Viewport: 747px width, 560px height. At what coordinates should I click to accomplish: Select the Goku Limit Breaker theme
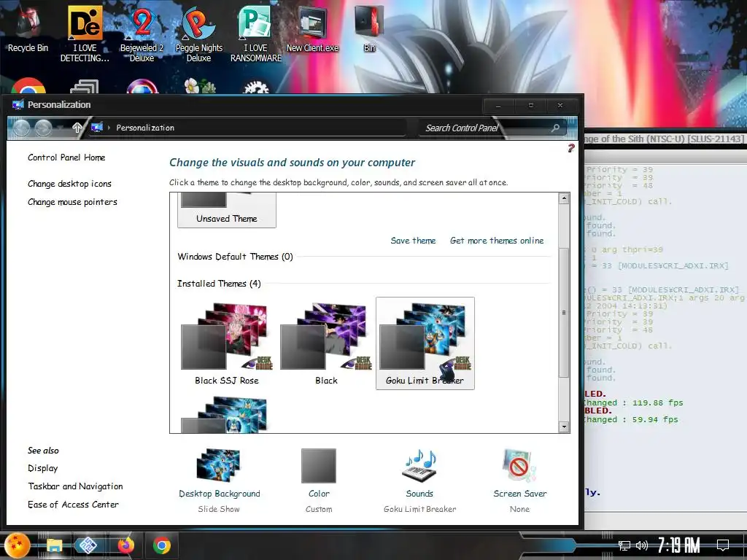425,344
